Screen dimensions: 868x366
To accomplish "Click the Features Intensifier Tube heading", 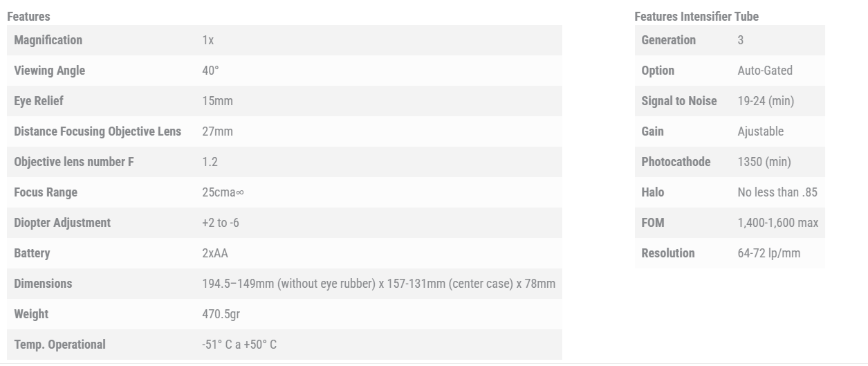I will [696, 17].
